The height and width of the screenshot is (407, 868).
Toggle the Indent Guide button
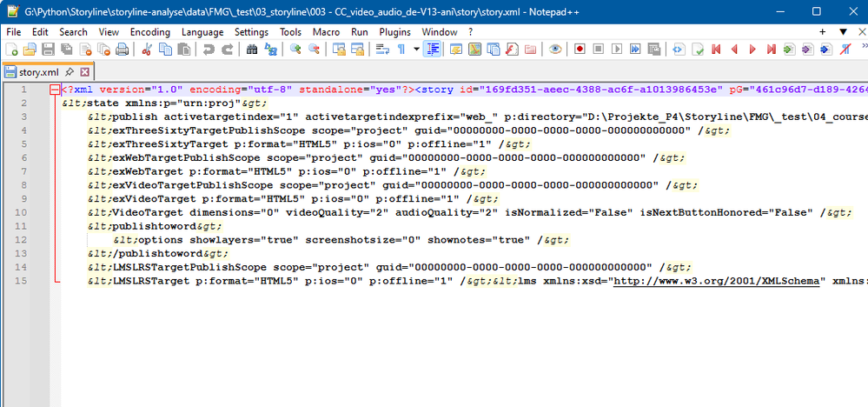pos(432,50)
